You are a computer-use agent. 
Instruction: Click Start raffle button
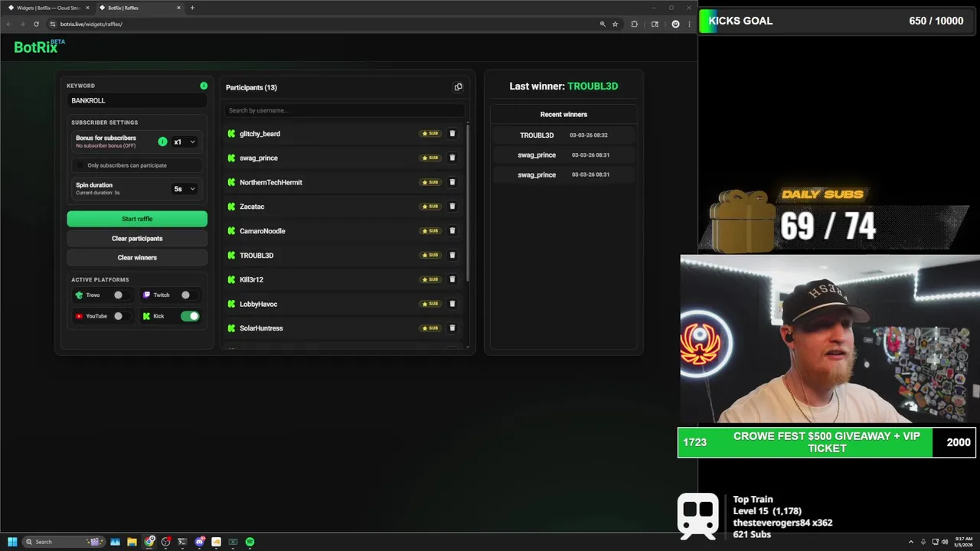click(137, 219)
